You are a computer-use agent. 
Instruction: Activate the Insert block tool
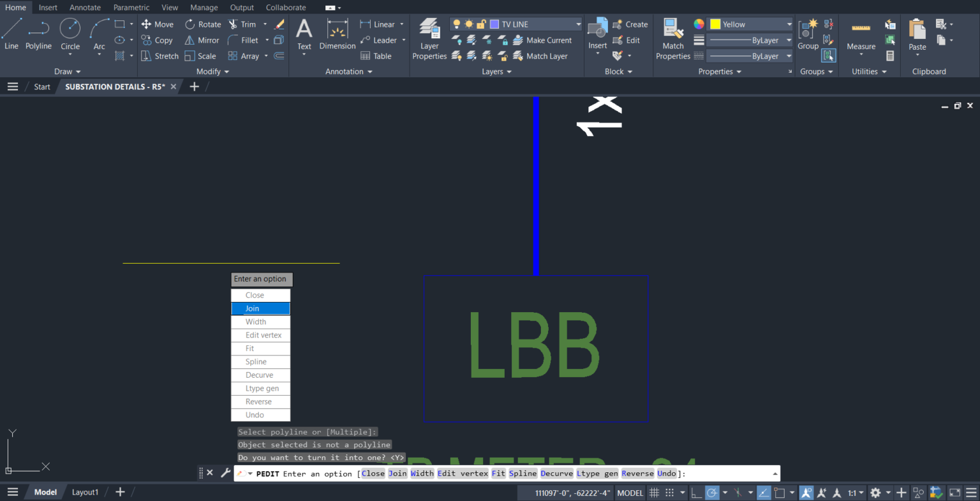click(597, 32)
